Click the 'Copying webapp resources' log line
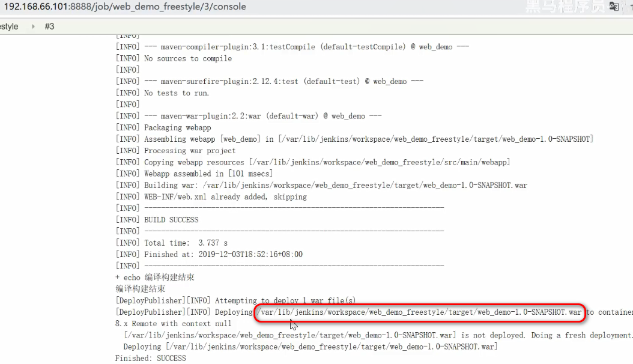 pyautogui.click(x=313, y=162)
